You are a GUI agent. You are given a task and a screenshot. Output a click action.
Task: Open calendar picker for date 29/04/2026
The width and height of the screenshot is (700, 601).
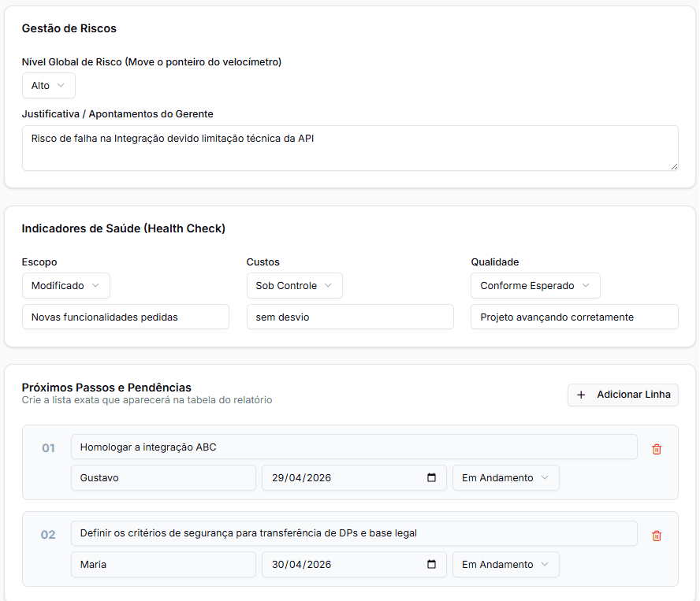coord(431,477)
